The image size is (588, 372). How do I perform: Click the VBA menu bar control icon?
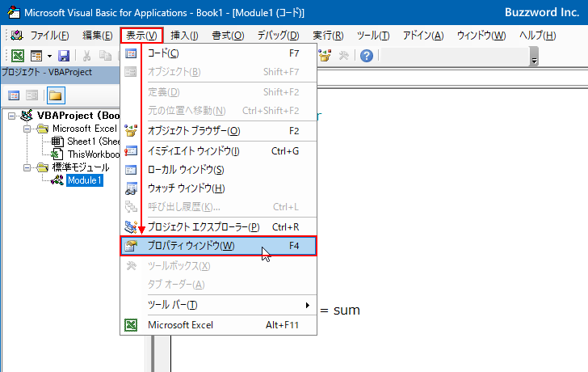coord(17,36)
